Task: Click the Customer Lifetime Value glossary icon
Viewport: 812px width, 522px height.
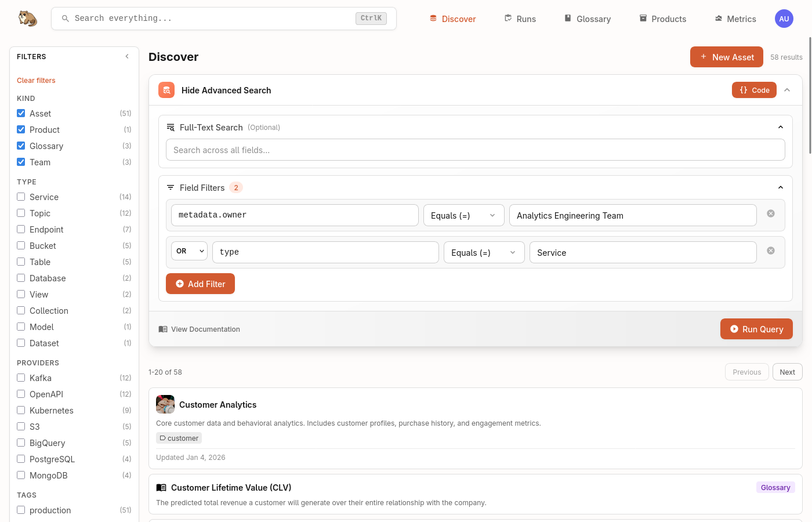Action: click(x=161, y=488)
